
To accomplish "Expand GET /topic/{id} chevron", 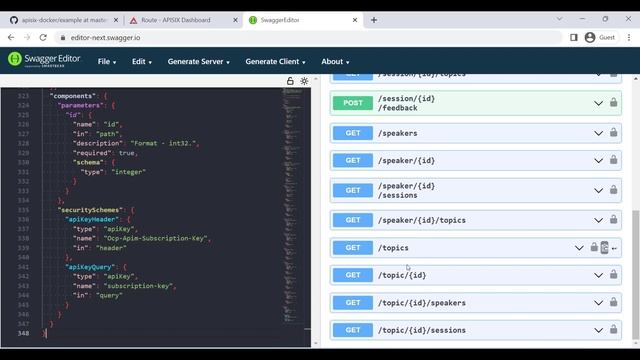I will [598, 276].
